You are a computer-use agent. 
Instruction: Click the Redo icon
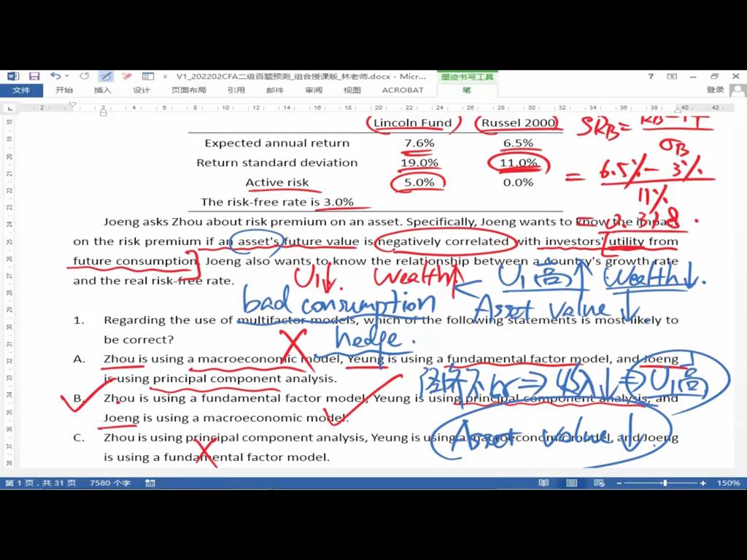click(x=85, y=77)
